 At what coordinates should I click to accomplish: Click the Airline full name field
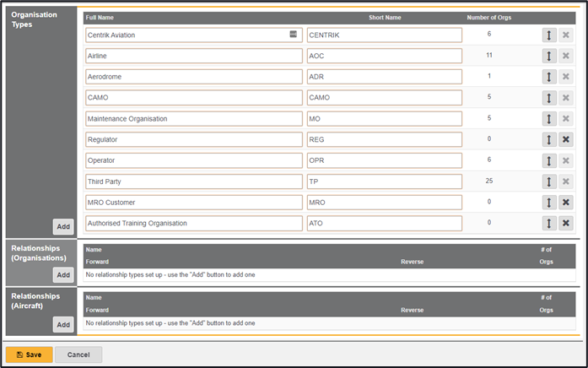click(x=194, y=56)
